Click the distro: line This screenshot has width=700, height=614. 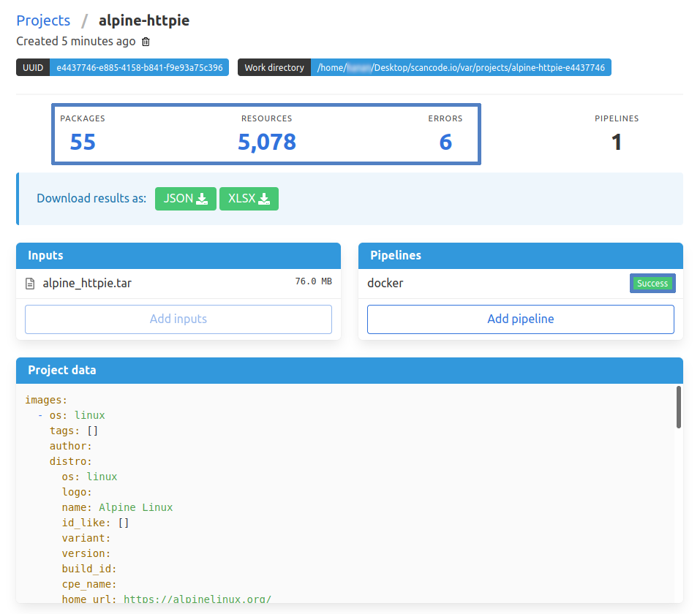(x=70, y=461)
